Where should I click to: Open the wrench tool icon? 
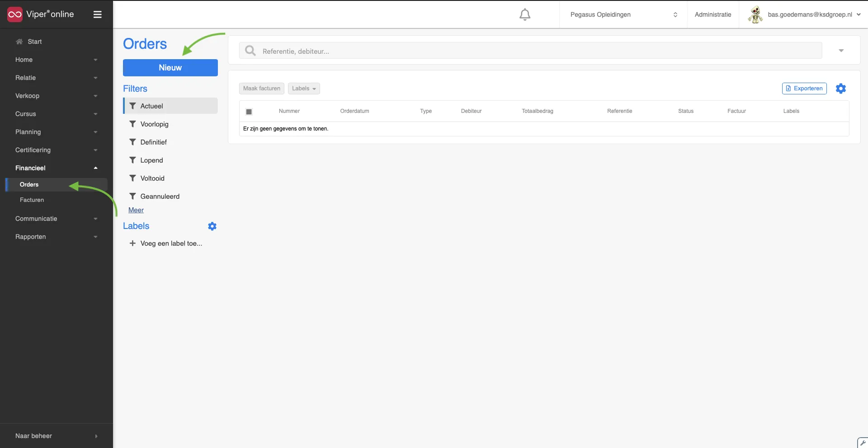(863, 443)
